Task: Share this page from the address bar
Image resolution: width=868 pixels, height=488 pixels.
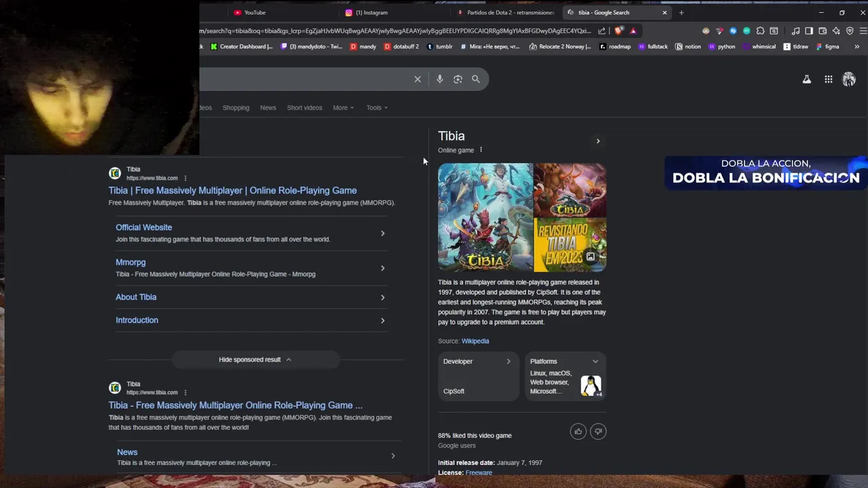Action: click(x=601, y=31)
